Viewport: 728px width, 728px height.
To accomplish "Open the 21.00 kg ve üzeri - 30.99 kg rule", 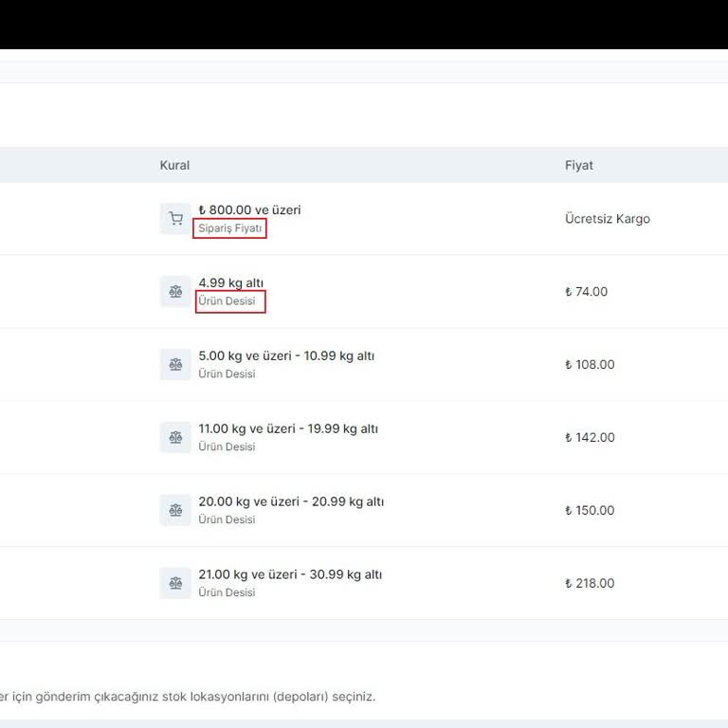I will [x=290, y=574].
